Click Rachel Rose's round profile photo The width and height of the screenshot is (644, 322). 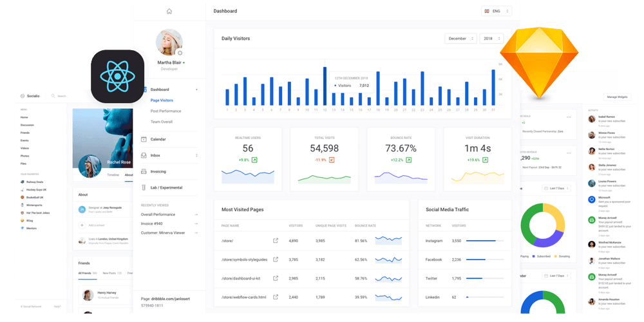click(90, 166)
